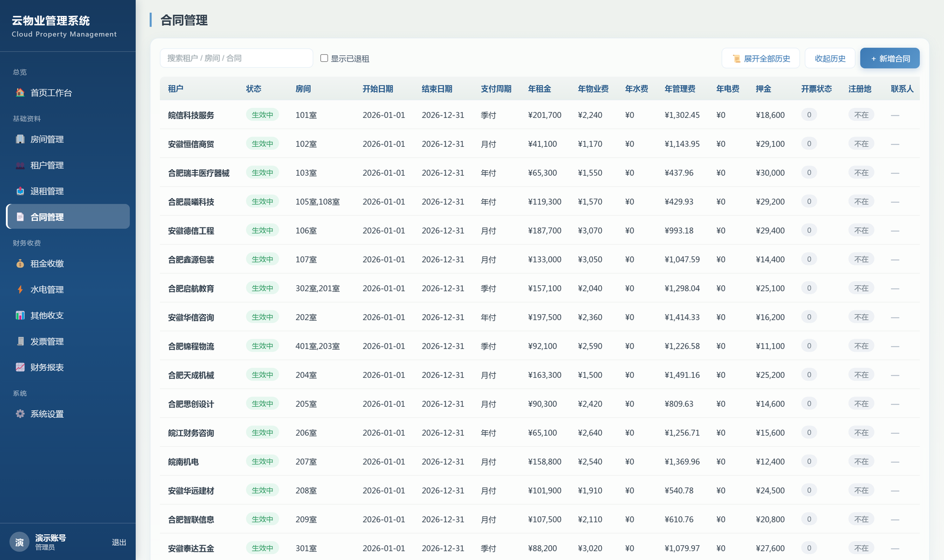Click tenant 安徽华信咨询
Viewport: 944px width, 560px height.
[x=191, y=318]
